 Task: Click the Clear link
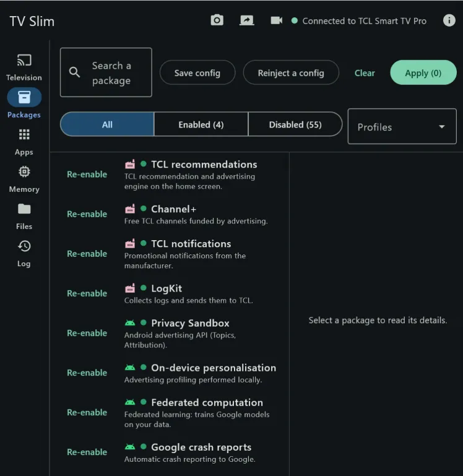pyautogui.click(x=365, y=73)
